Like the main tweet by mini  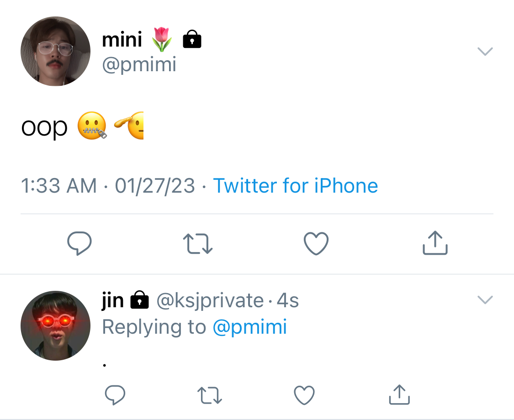click(316, 243)
